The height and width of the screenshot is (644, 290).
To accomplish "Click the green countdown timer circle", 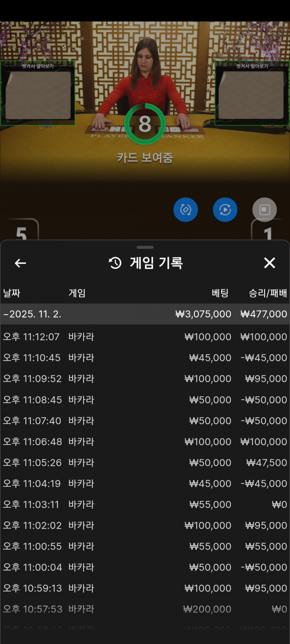I will point(145,124).
